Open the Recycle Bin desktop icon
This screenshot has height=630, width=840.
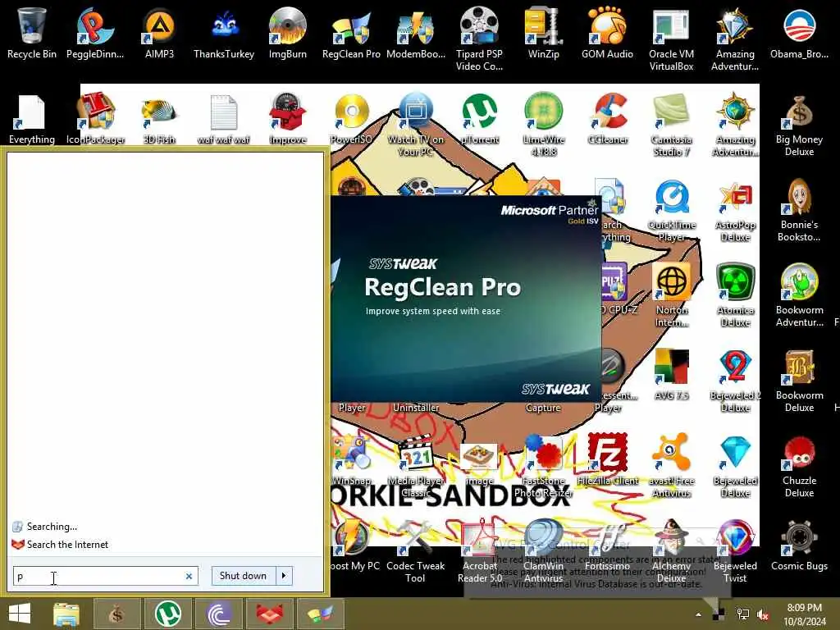click(x=32, y=33)
